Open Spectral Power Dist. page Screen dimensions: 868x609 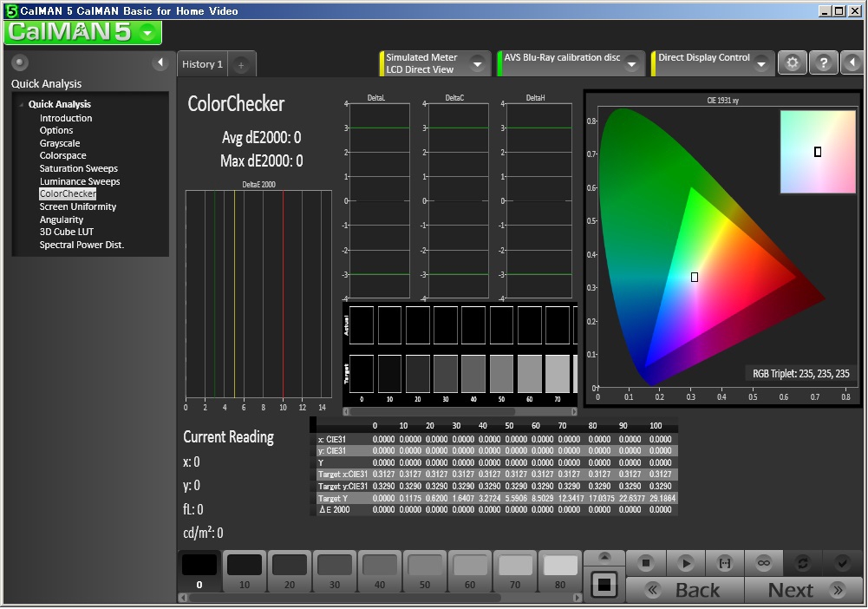(x=82, y=245)
